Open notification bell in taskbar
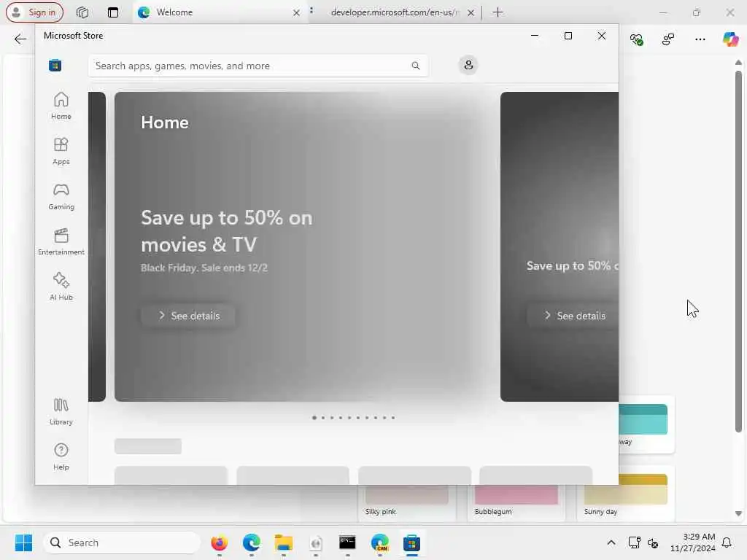 coord(727,542)
